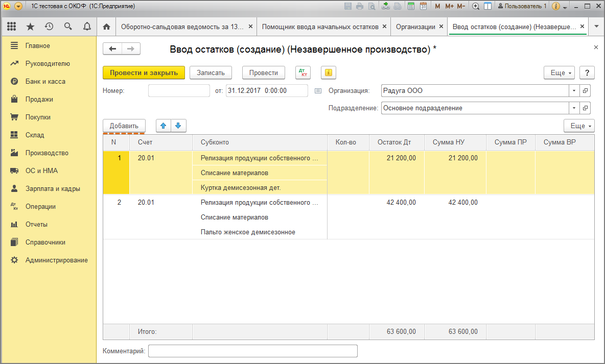Open the top Еще dropdown menu
The height and width of the screenshot is (364, 605).
point(560,73)
